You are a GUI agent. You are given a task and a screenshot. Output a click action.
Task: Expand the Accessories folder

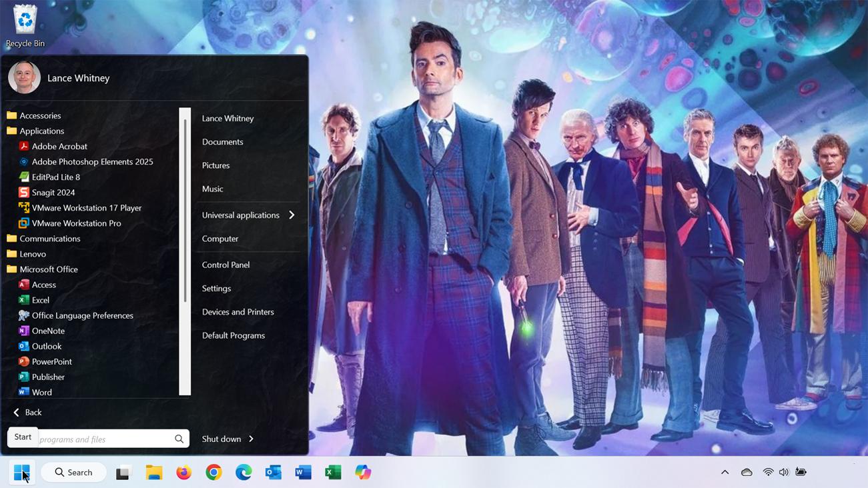(x=34, y=115)
